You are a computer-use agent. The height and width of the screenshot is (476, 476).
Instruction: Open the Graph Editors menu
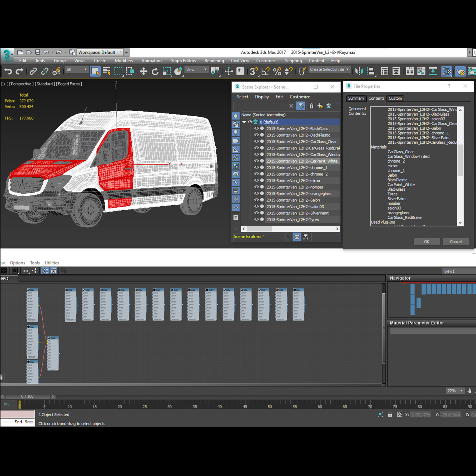pos(183,61)
